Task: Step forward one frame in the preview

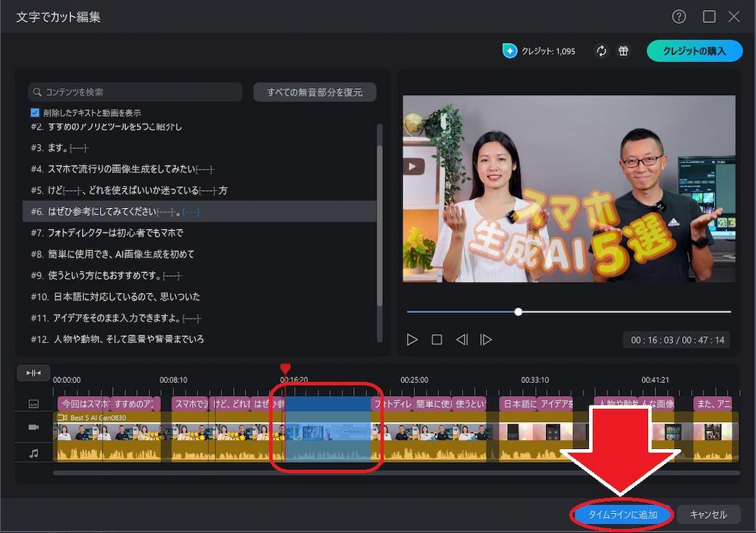Action: [x=485, y=339]
